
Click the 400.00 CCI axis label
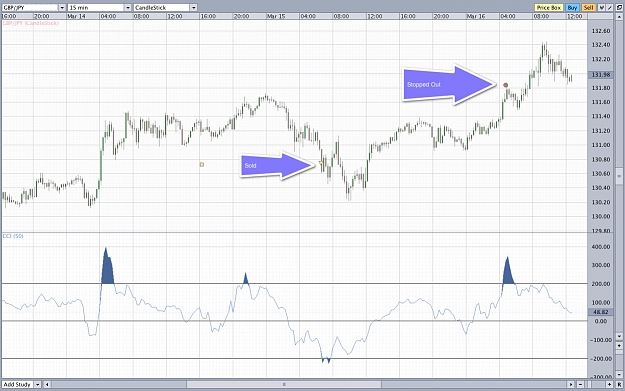pyautogui.click(x=601, y=247)
